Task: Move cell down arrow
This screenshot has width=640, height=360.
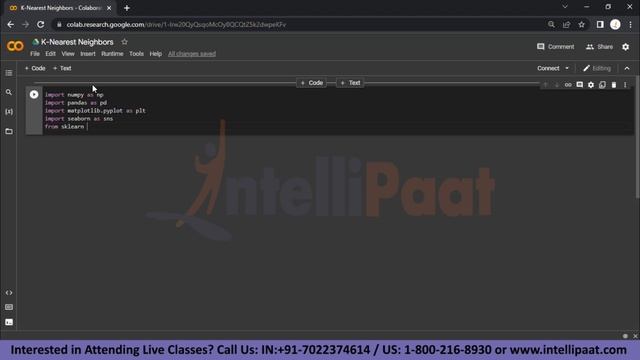Action: 556,85
